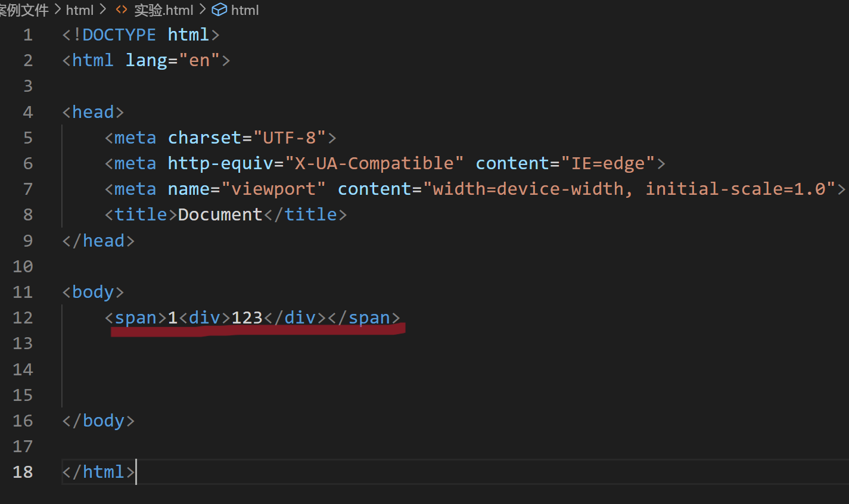Click the html symbol breadcrumb
The width and height of the screenshot is (849, 504).
(245, 10)
